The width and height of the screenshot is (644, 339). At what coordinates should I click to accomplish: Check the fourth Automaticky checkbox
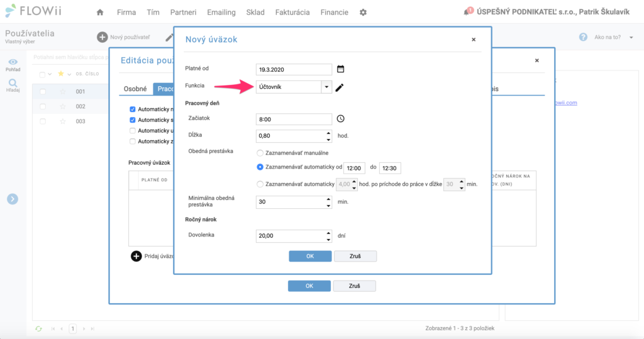click(x=132, y=142)
